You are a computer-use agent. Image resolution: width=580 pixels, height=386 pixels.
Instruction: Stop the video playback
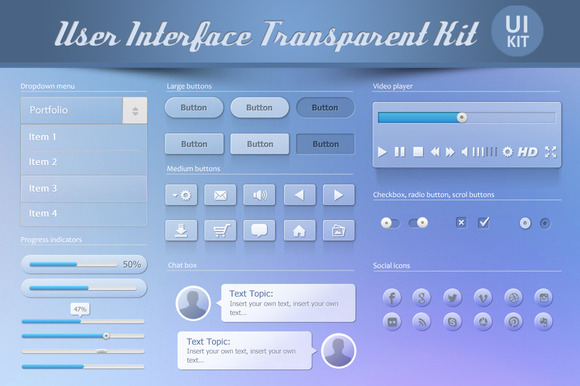pyautogui.click(x=418, y=152)
